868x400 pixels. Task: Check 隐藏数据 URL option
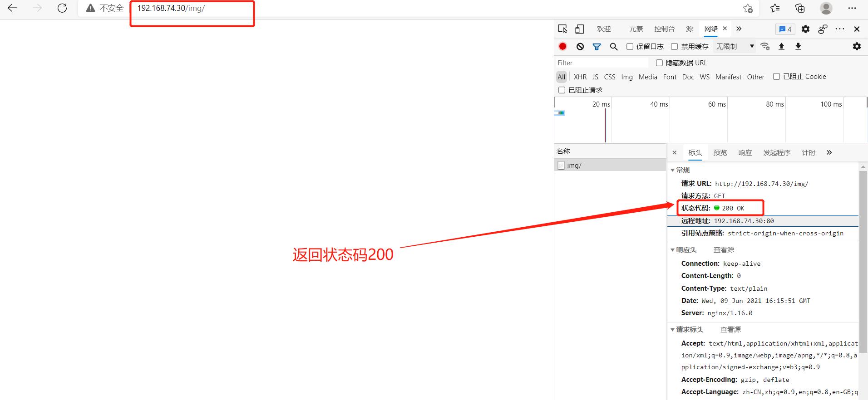tap(659, 63)
